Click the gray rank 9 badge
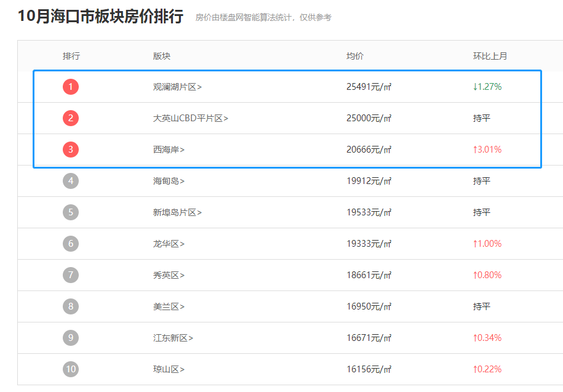The image size is (563, 392). (x=71, y=337)
